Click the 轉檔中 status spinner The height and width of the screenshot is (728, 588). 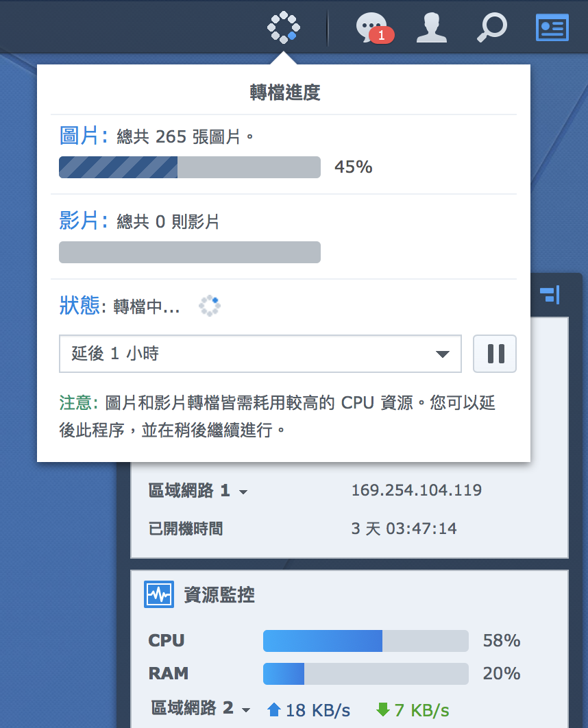coord(209,306)
